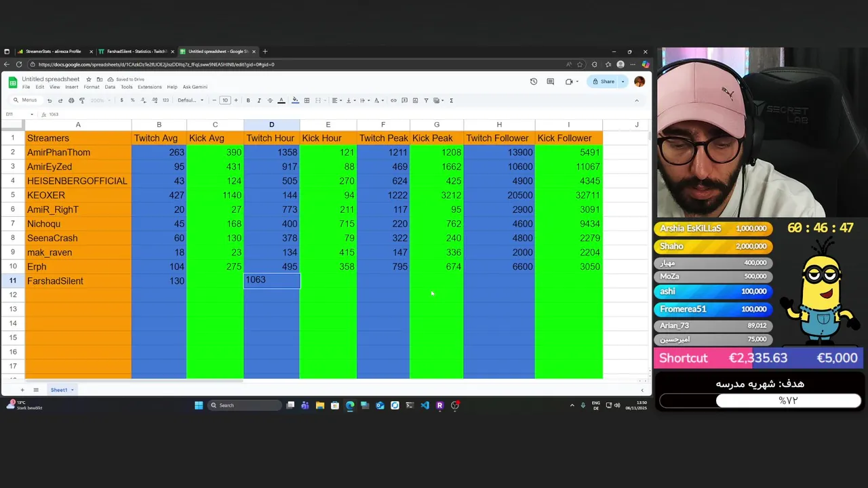The height and width of the screenshot is (488, 868).
Task: Move document folder icon
Action: (x=99, y=79)
